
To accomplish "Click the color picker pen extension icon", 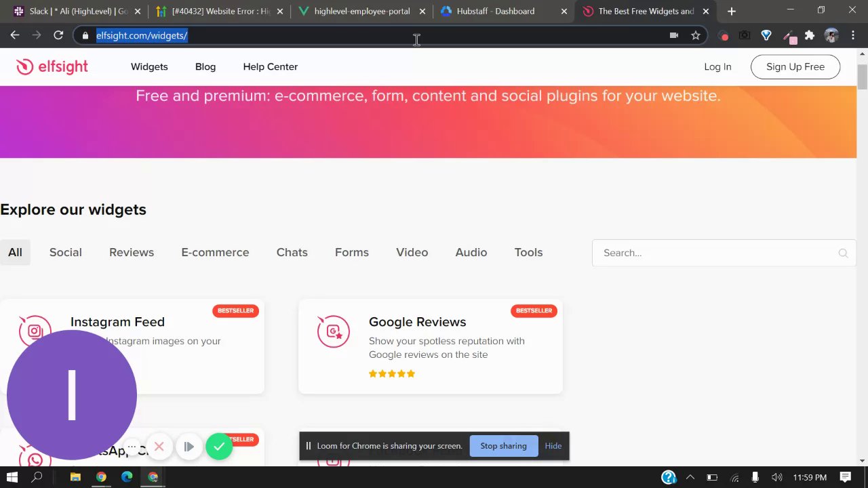I will (x=789, y=36).
